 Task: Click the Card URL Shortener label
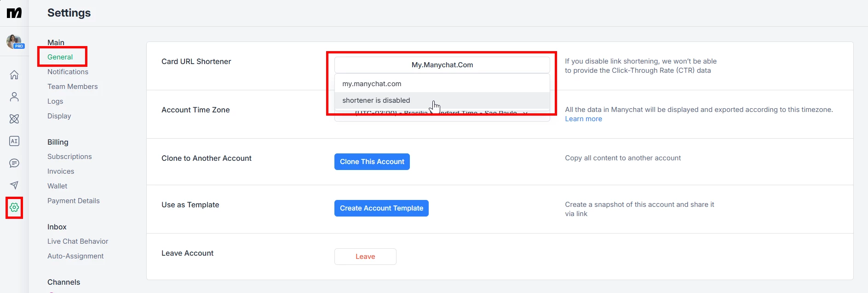pyautogui.click(x=196, y=62)
